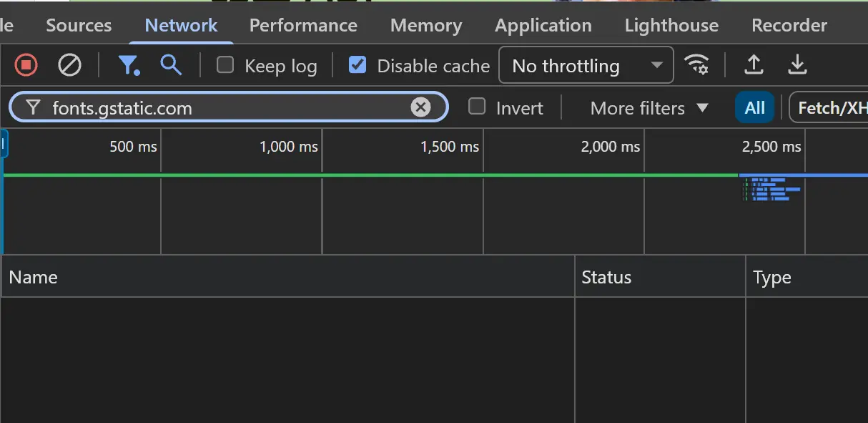Select the All request type filter

pyautogui.click(x=754, y=108)
